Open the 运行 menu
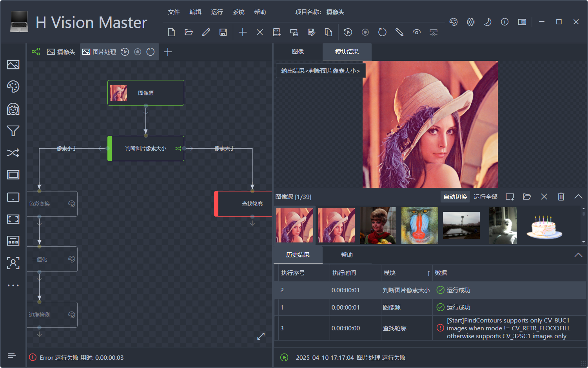The width and height of the screenshot is (588, 368). tap(217, 12)
